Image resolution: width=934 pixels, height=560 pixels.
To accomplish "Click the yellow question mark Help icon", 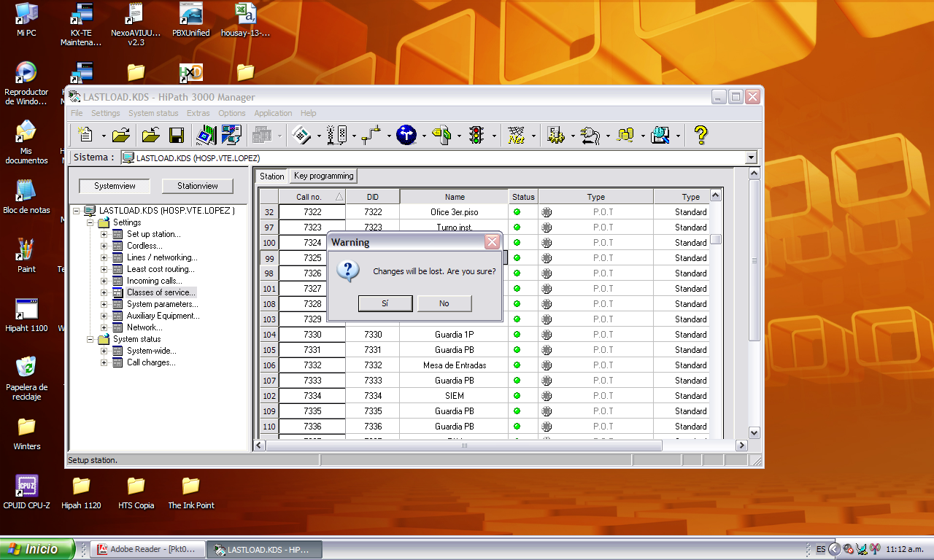I will [700, 135].
